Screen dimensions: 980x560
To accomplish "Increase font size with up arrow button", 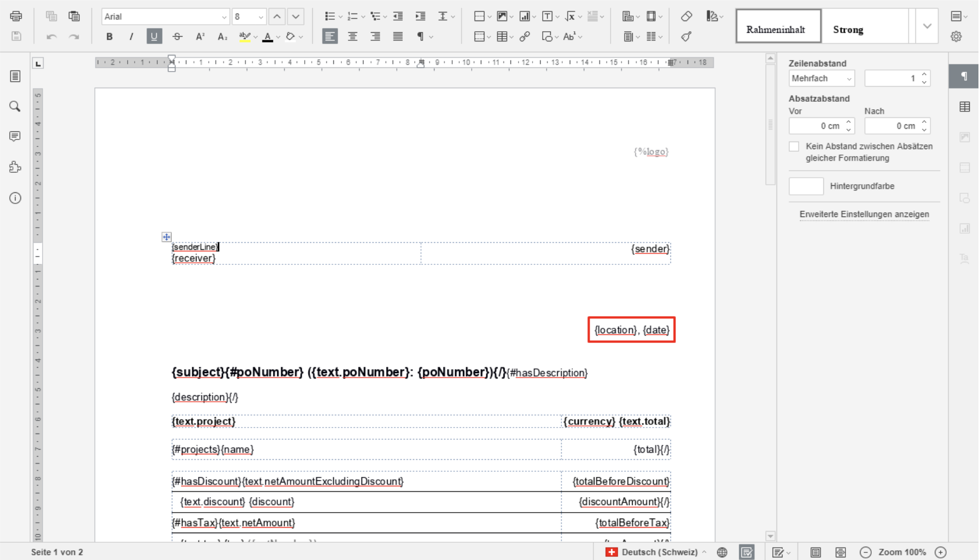I will tap(277, 17).
